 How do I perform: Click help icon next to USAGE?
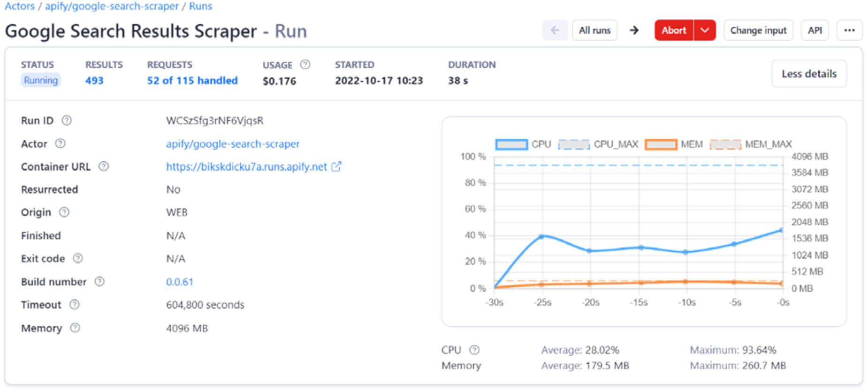click(305, 65)
